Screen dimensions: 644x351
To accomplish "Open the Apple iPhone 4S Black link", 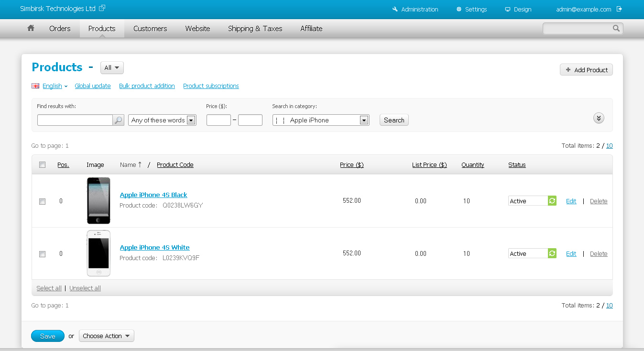I will (x=153, y=195).
